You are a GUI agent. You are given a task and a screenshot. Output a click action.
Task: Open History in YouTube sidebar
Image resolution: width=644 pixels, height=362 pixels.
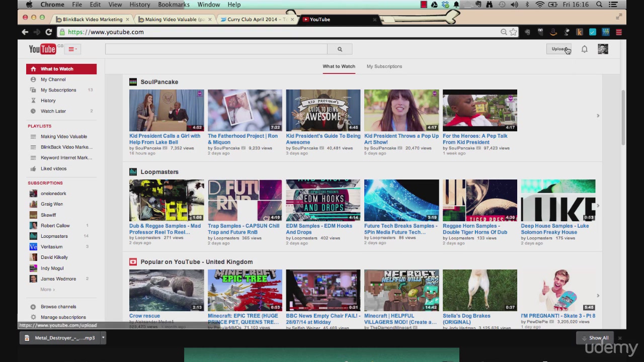[x=48, y=101]
